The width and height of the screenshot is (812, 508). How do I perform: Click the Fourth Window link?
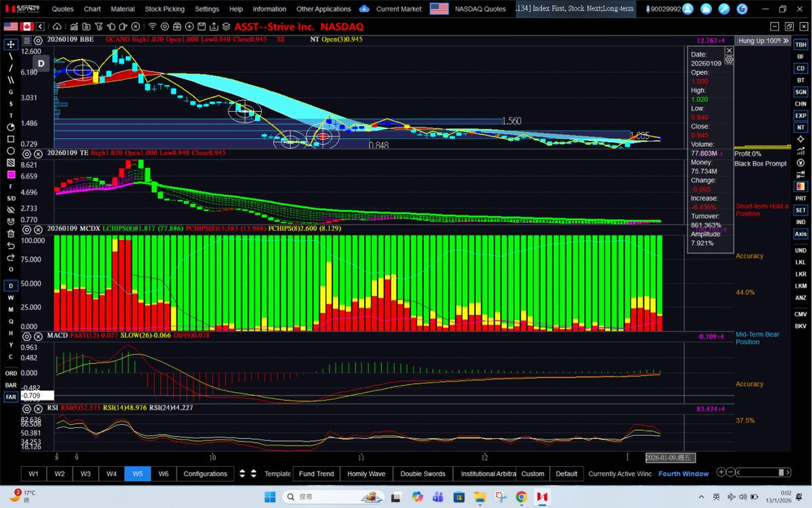[683, 473]
